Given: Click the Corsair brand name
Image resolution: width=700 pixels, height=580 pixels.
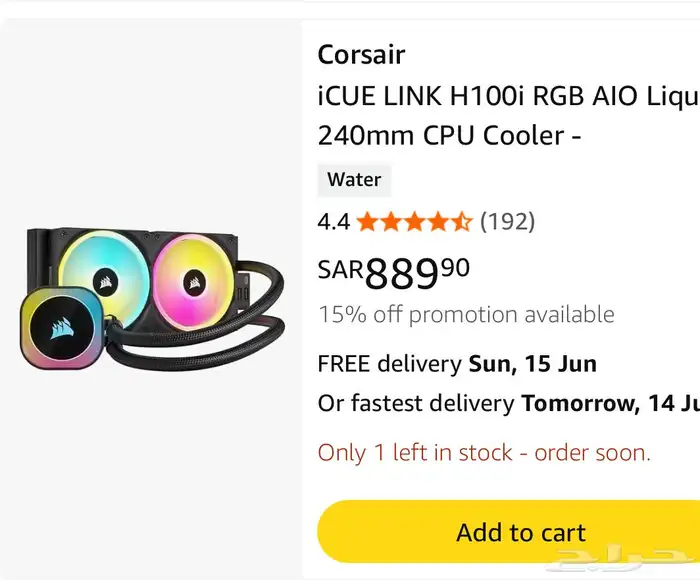Looking at the screenshot, I should click(x=361, y=55).
